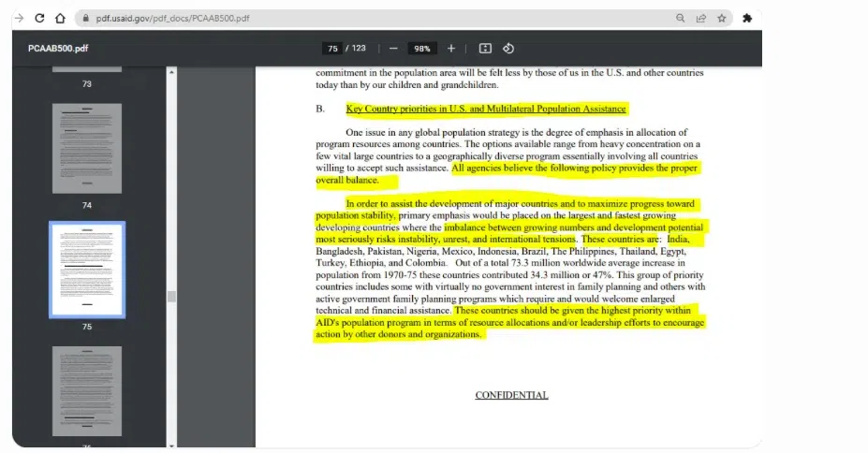The image size is (868, 453).
Task: Open the zoom magnifier in the address bar
Action: 680,18
